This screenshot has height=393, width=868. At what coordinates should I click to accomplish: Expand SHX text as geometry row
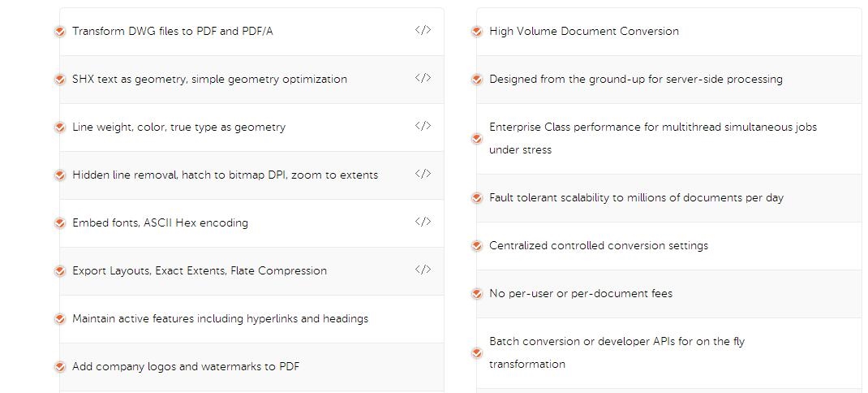click(251, 80)
